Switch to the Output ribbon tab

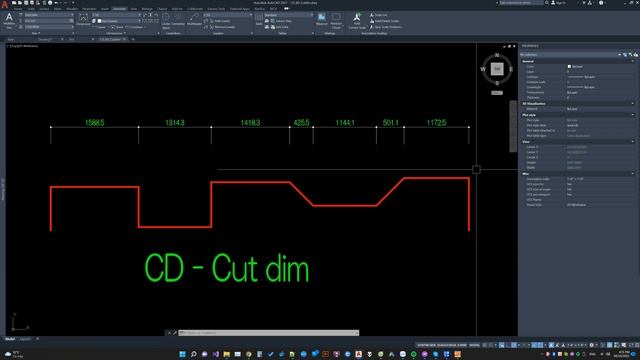coord(162,9)
